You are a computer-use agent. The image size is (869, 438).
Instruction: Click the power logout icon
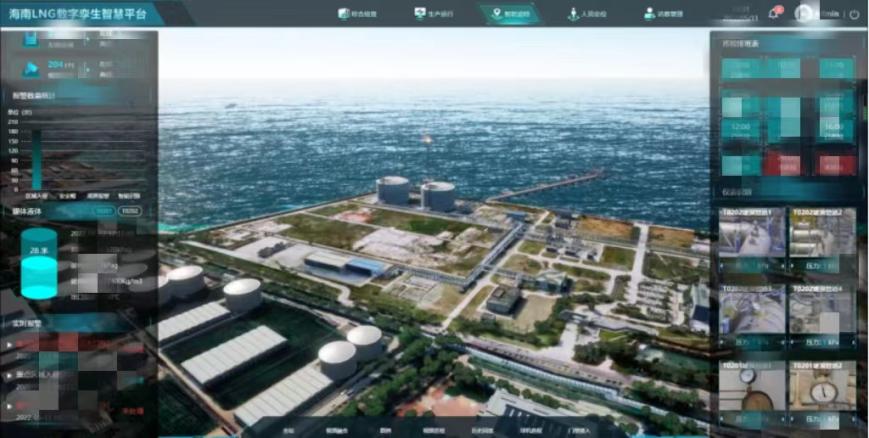[x=854, y=14]
